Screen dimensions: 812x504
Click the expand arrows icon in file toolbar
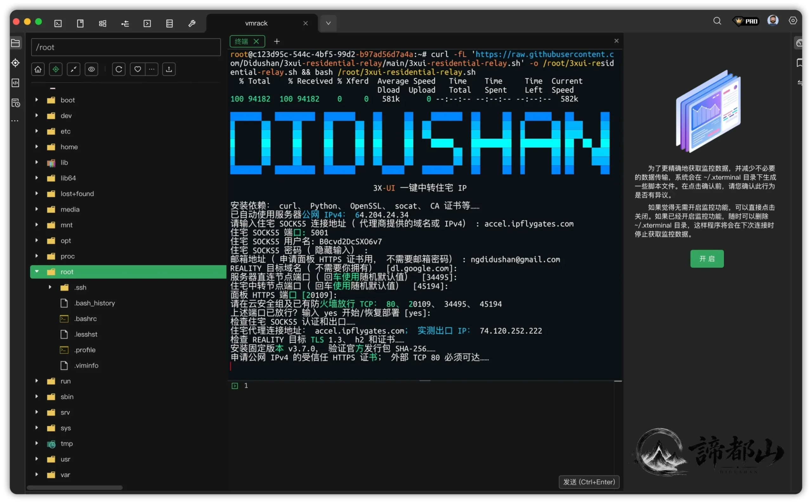point(74,69)
